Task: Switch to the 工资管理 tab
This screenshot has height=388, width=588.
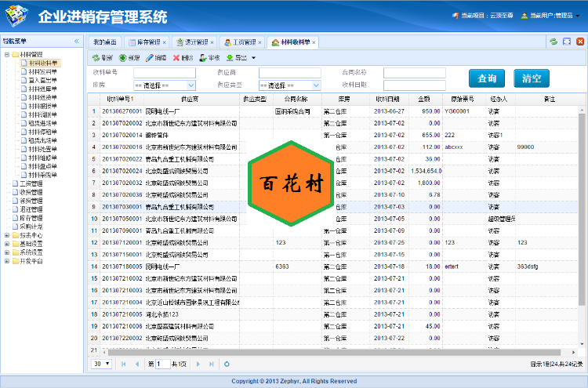Action: point(241,42)
